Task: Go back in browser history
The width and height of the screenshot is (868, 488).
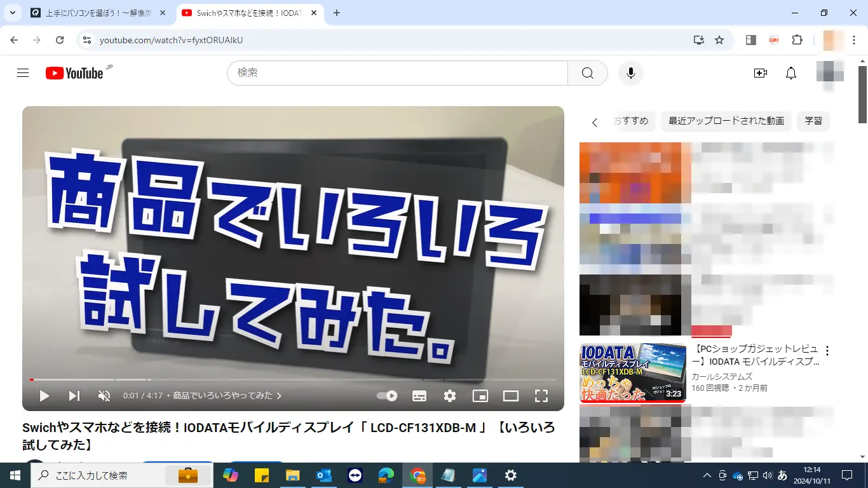Action: tap(14, 40)
